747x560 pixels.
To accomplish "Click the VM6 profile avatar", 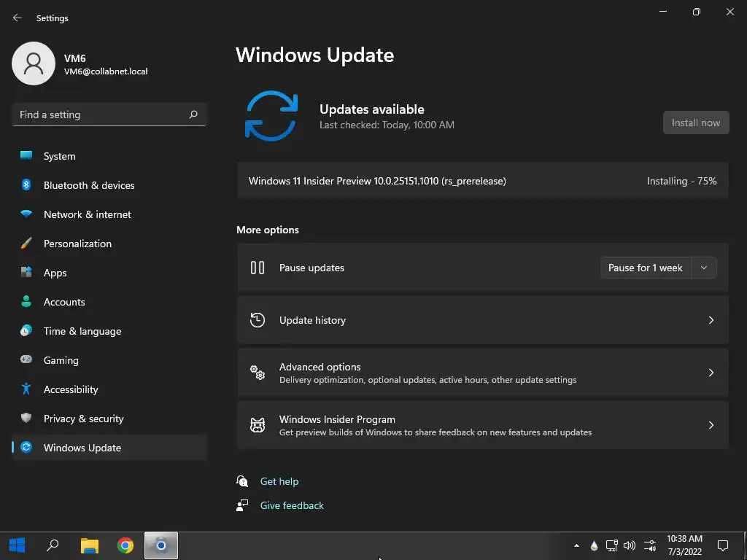I will pos(34,63).
